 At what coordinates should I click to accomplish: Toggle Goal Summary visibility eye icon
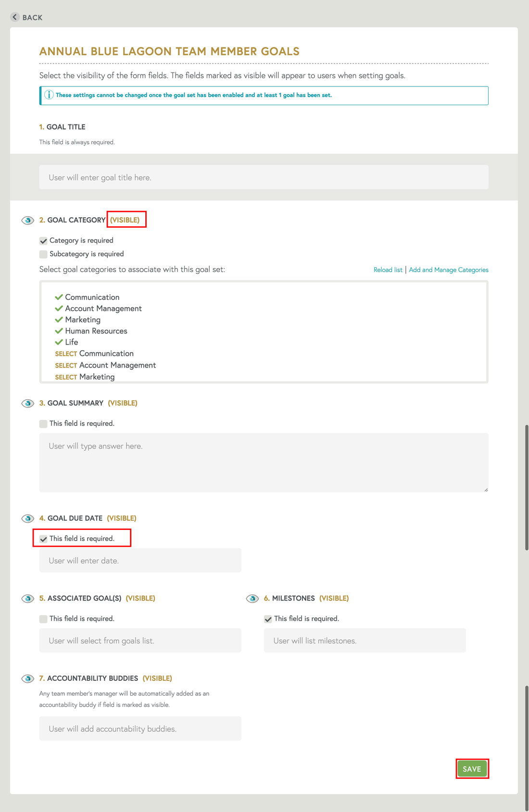click(28, 403)
